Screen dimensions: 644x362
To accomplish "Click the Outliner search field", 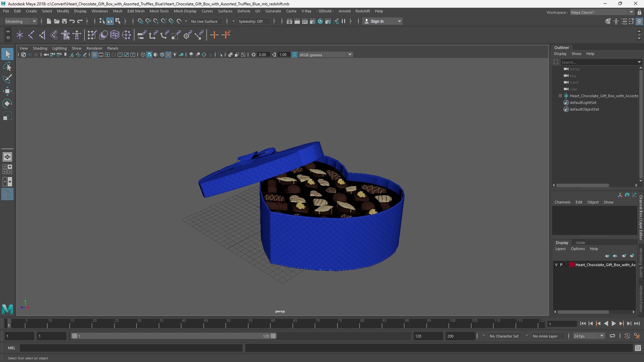I will coord(599,62).
